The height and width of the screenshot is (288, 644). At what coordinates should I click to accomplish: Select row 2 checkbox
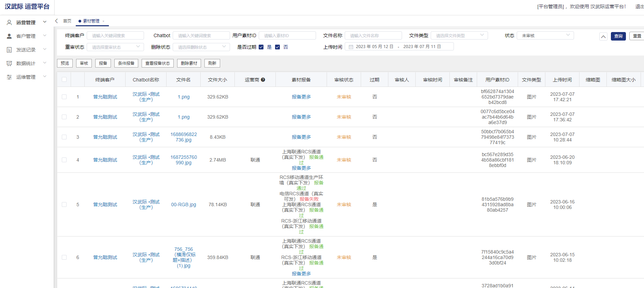[x=64, y=117]
